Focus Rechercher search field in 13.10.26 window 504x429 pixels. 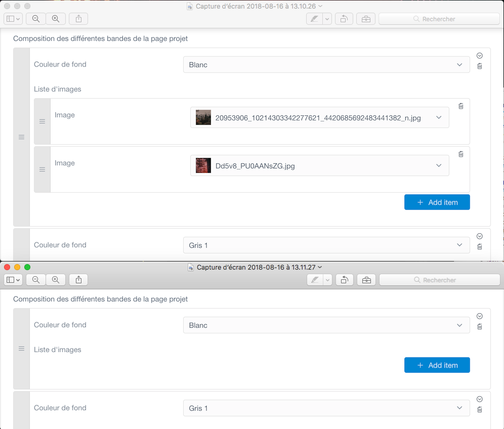(439, 19)
